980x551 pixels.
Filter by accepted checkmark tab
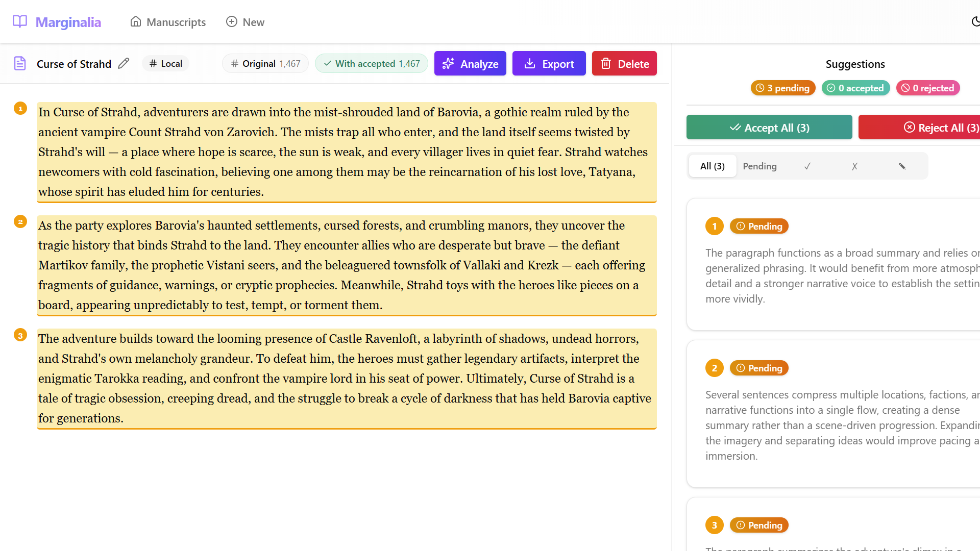pos(807,166)
